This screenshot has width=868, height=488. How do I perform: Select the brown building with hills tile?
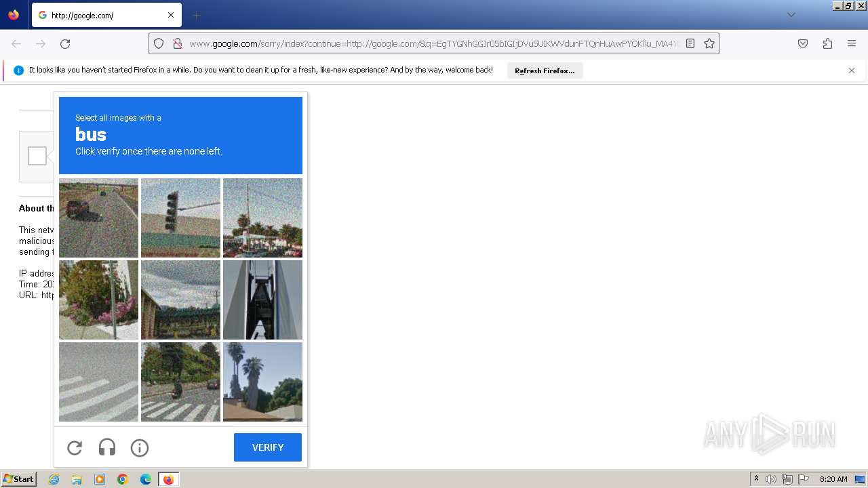click(x=180, y=300)
